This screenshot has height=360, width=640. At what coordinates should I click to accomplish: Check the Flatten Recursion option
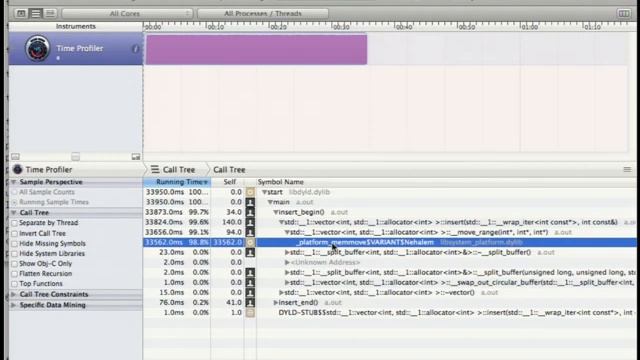pyautogui.click(x=15, y=273)
